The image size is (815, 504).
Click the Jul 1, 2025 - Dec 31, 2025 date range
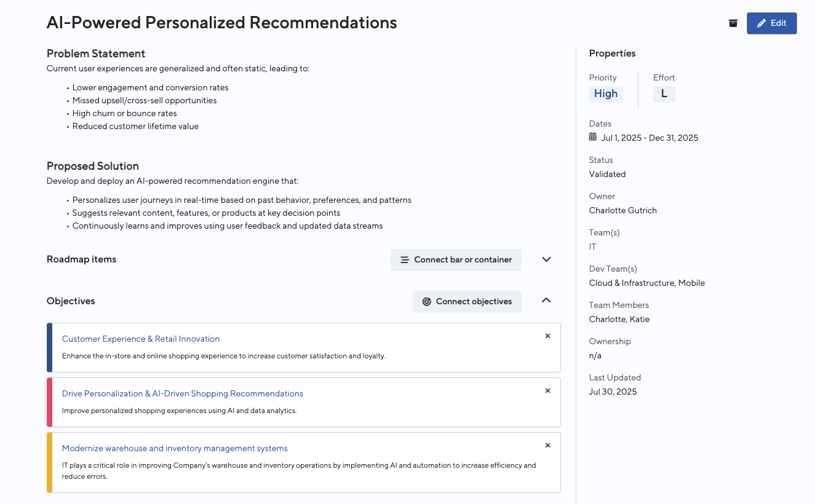pos(650,138)
